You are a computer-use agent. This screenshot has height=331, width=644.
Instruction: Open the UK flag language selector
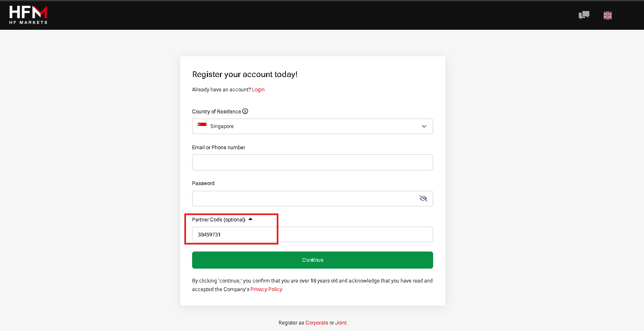pos(608,15)
